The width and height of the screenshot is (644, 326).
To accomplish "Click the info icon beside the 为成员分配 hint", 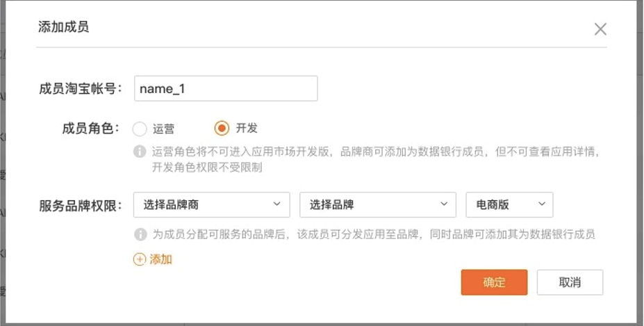I will (140, 234).
